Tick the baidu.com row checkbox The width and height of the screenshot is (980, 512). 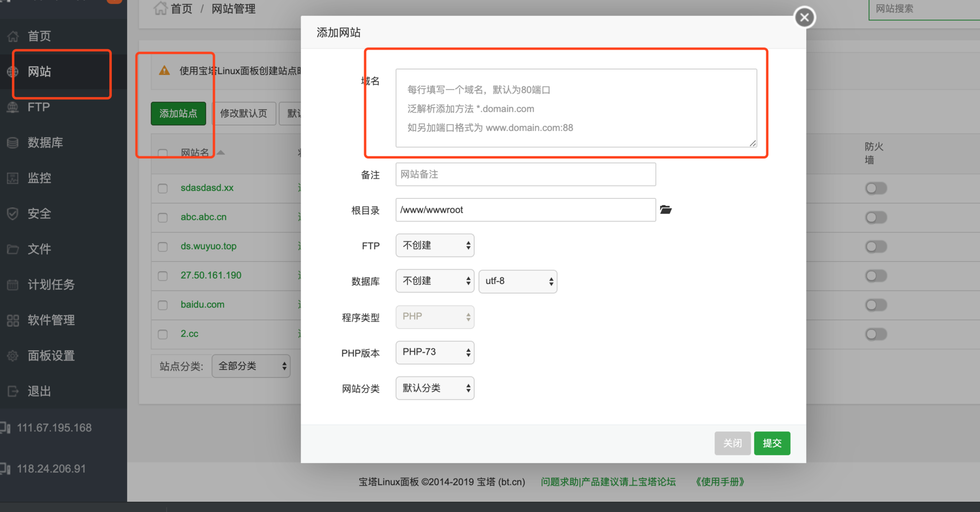click(163, 305)
